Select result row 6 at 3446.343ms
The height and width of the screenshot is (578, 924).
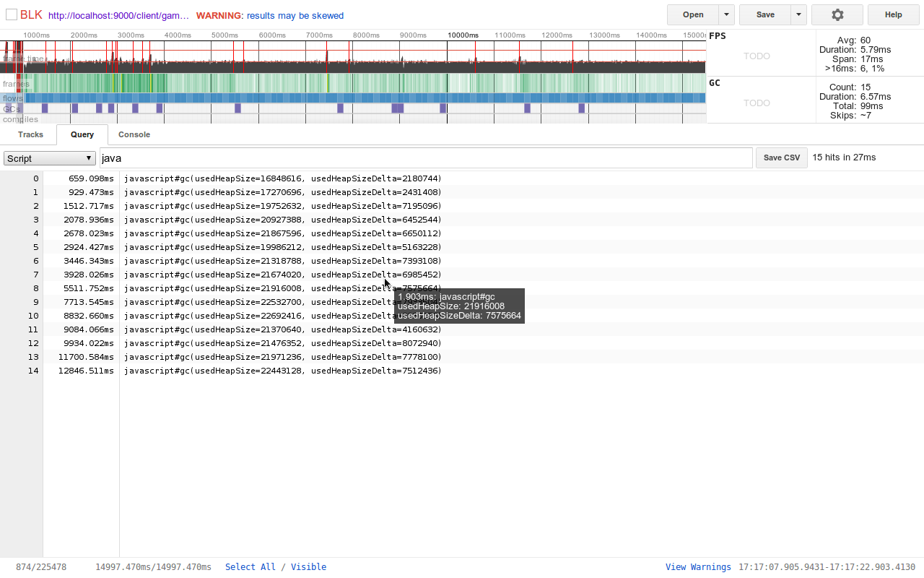tap(462, 261)
